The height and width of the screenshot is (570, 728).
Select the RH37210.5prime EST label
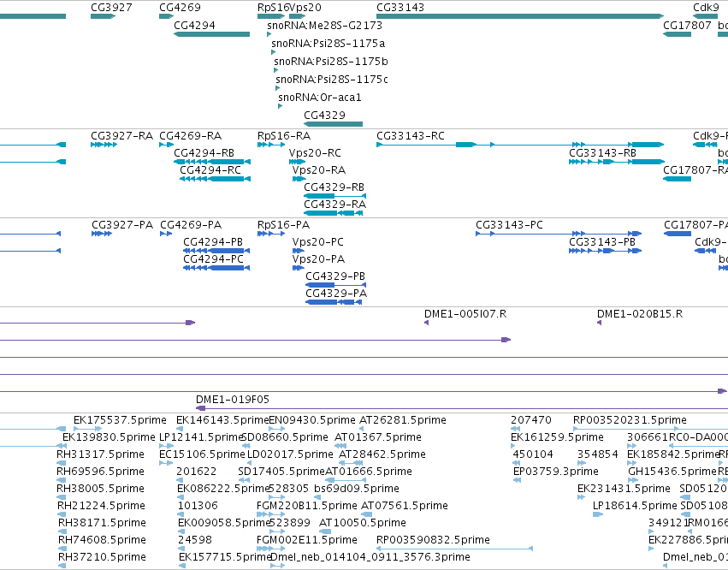[102, 557]
